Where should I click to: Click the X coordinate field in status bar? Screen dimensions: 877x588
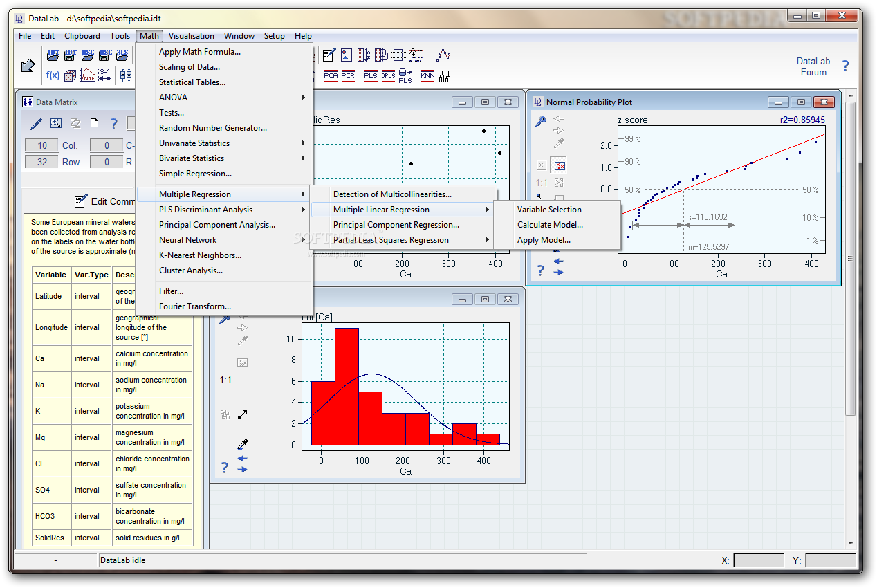759,560
